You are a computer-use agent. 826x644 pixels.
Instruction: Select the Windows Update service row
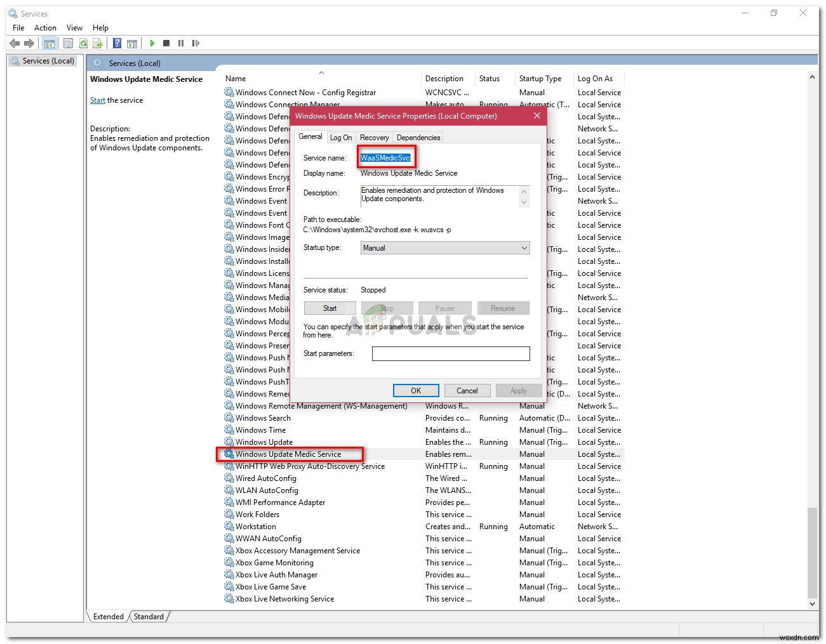point(423,442)
